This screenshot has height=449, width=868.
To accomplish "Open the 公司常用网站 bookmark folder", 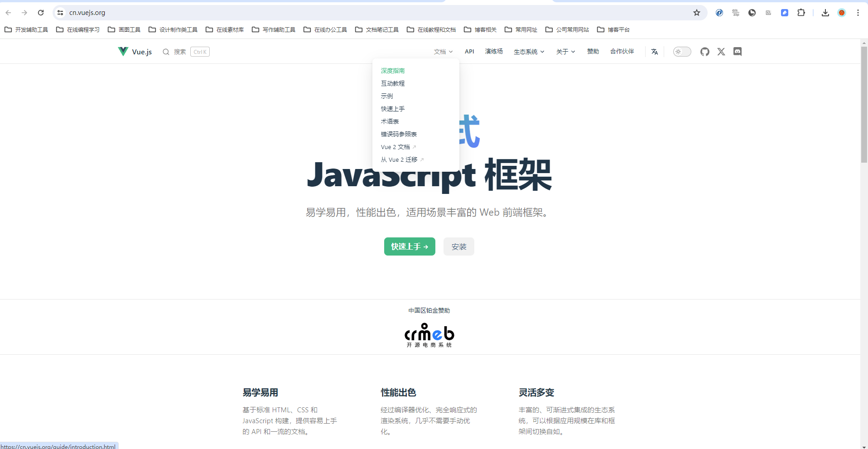I will coord(567,29).
